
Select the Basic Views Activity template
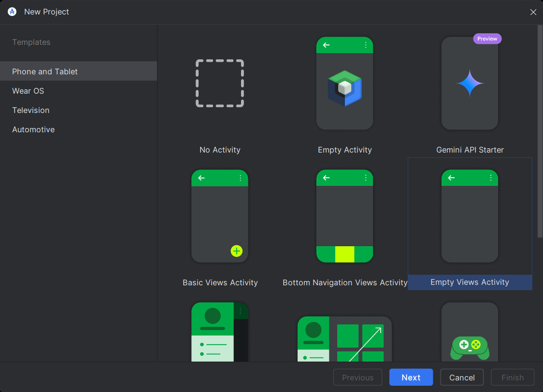tap(220, 216)
